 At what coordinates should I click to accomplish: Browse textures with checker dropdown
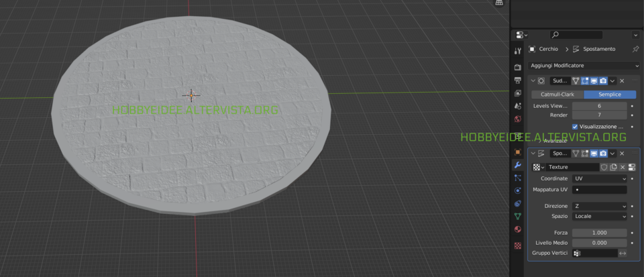(539, 167)
